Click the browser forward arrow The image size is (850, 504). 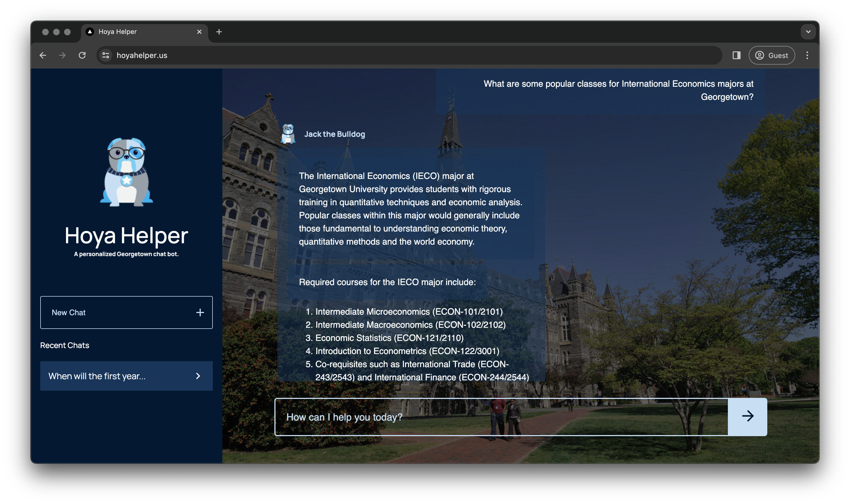pos(62,55)
